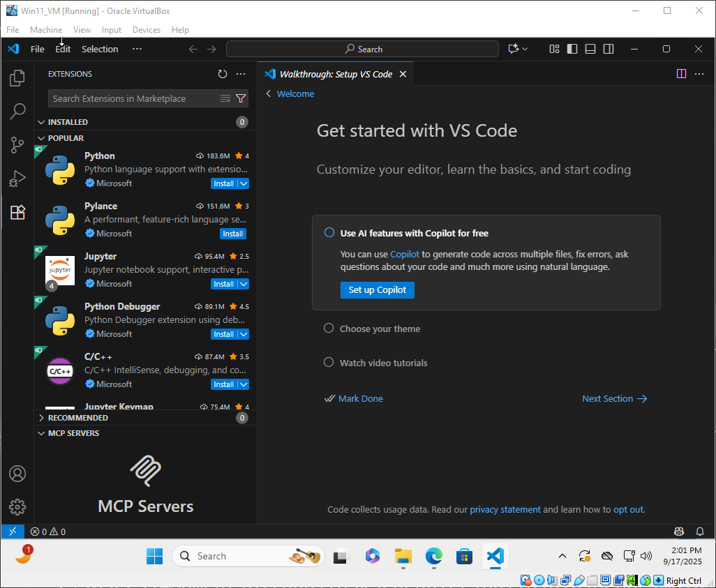Screen dimensions: 716x588
Task: Toggle the primary side bar layout icon
Action: coord(572,49)
